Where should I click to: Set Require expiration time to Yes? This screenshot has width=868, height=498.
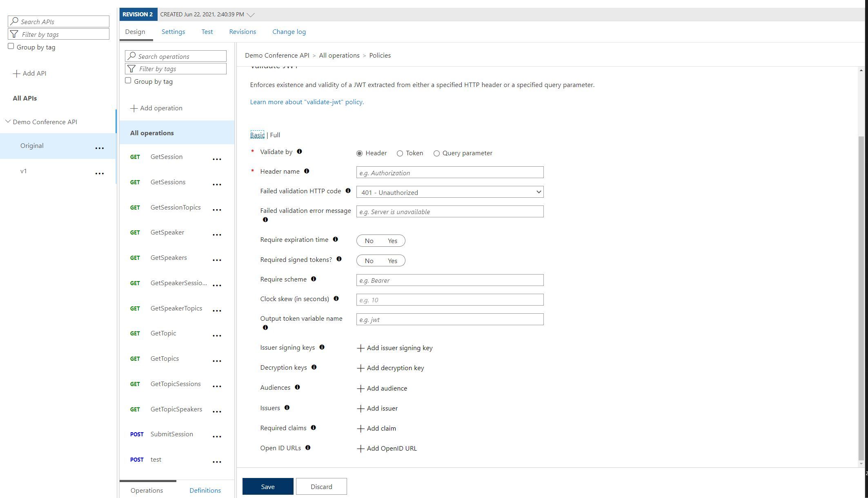point(392,241)
